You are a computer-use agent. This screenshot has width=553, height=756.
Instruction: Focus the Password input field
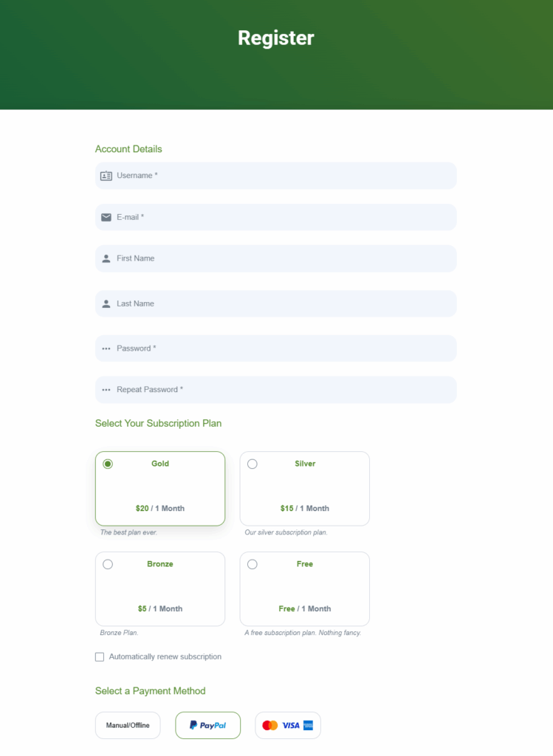[x=276, y=348]
